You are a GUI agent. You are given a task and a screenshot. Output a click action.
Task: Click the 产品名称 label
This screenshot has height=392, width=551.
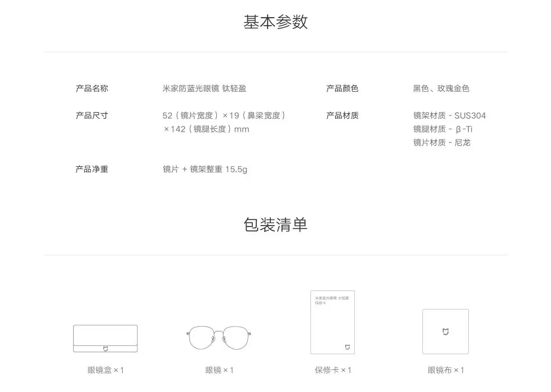coord(92,88)
